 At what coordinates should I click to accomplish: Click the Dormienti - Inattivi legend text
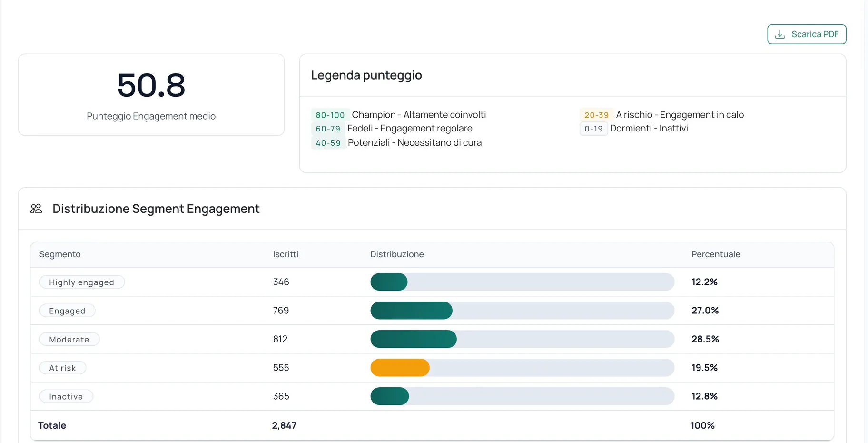tap(649, 129)
